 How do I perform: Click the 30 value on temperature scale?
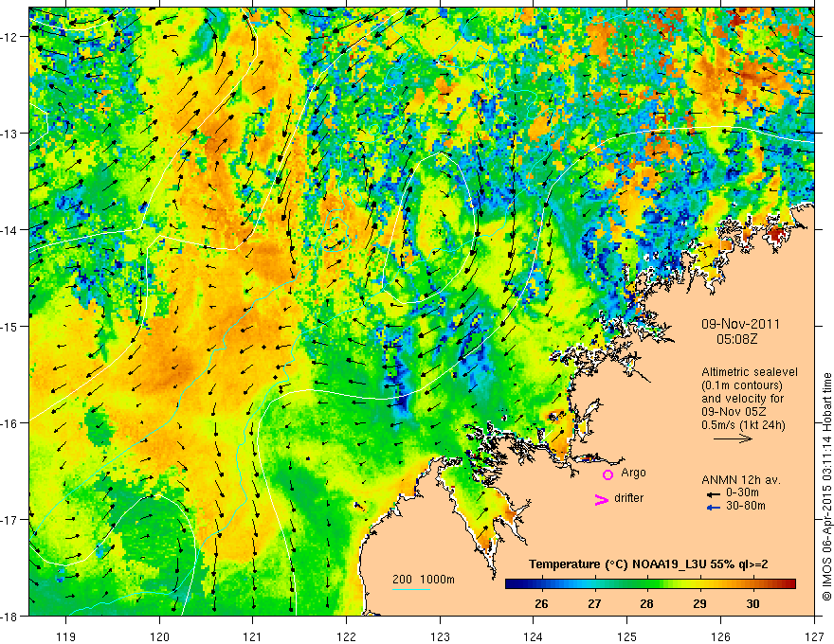coord(752,604)
